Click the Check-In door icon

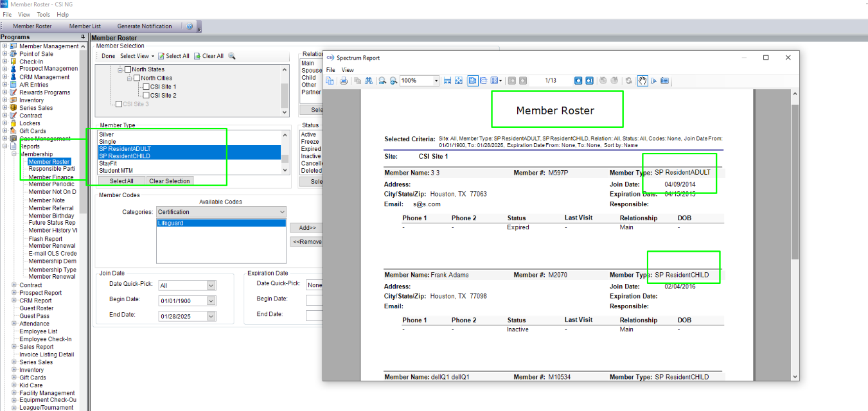13,62
